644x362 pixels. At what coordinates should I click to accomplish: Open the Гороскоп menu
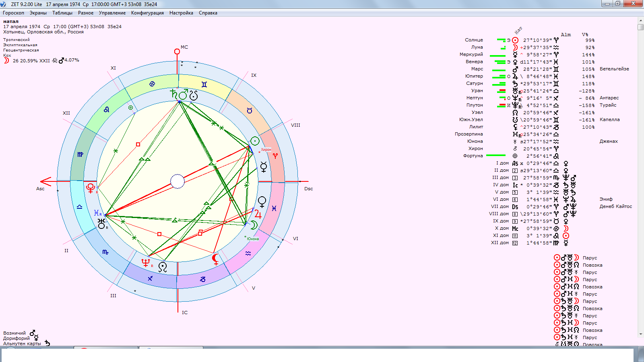(x=13, y=13)
